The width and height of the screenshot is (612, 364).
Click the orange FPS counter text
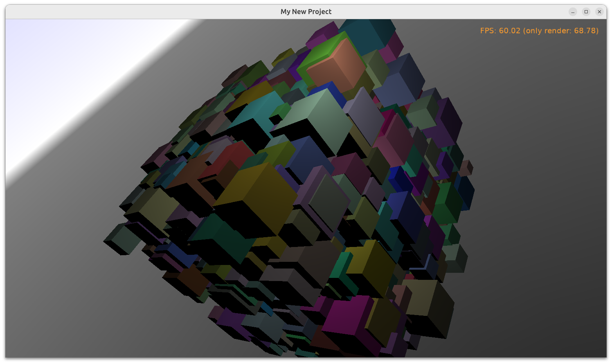point(539,31)
